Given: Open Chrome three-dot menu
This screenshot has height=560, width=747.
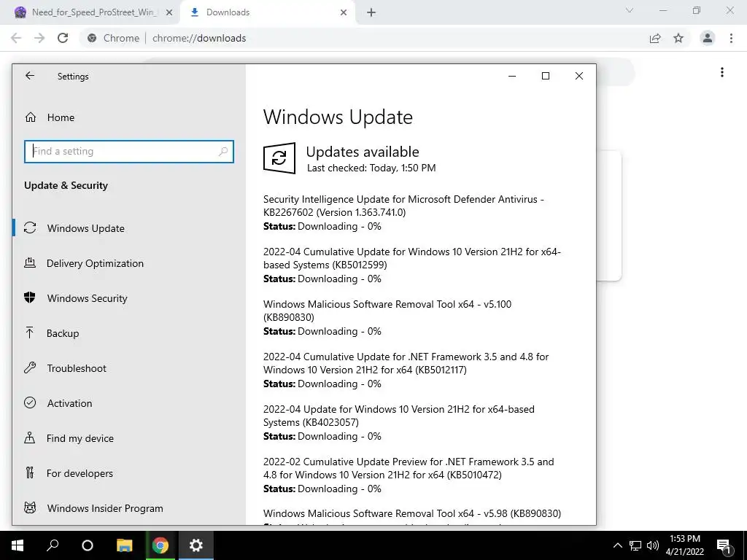Looking at the screenshot, I should point(731,38).
